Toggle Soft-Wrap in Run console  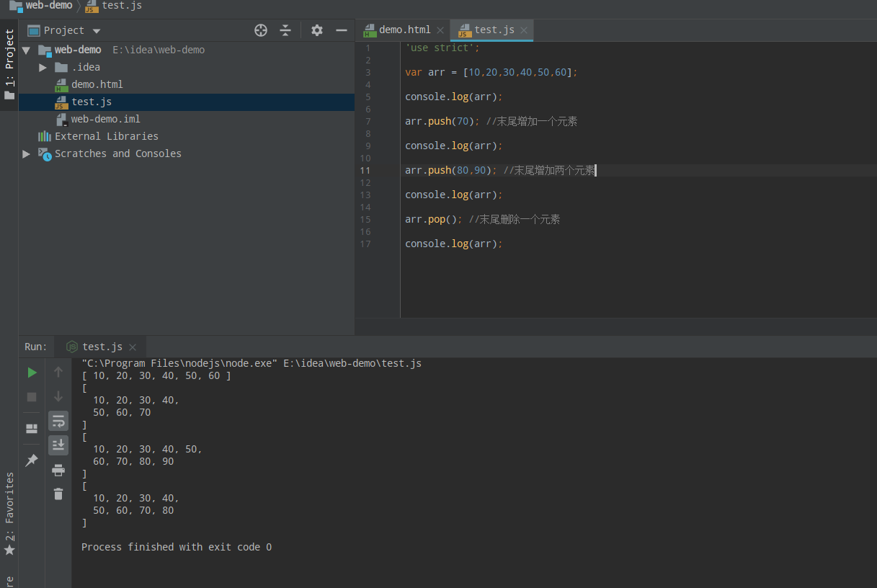58,422
